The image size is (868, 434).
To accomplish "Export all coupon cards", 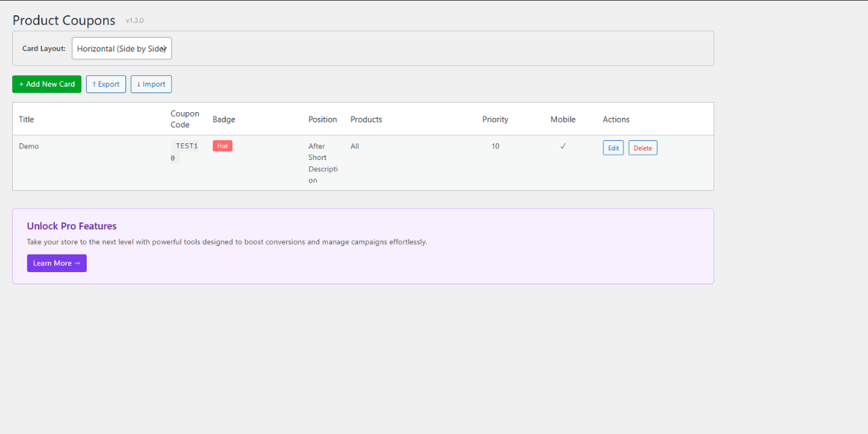I will click(x=106, y=84).
